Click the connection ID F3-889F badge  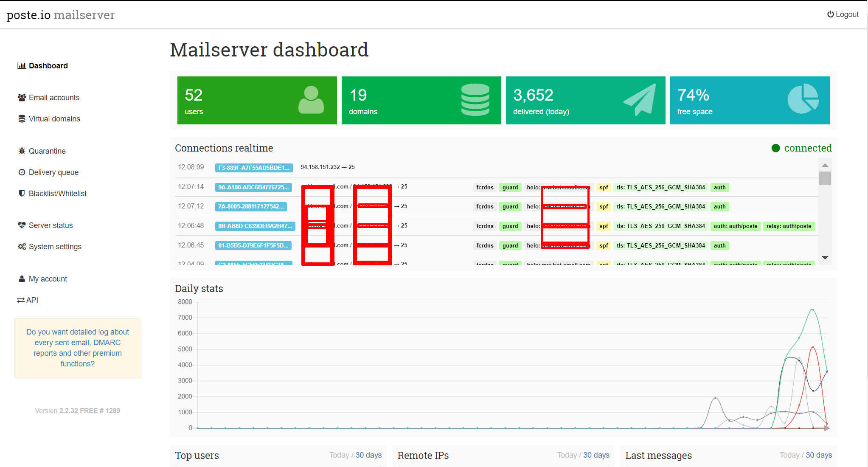click(253, 168)
